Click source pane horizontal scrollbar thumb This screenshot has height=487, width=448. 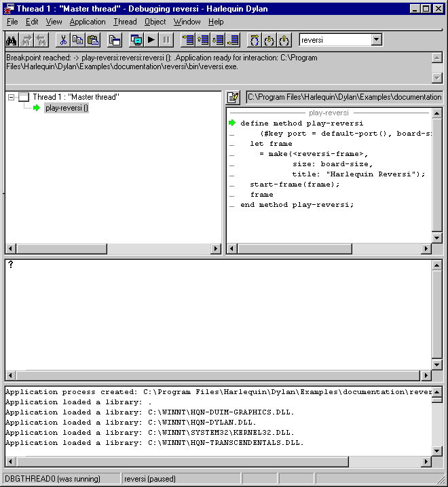point(295,248)
